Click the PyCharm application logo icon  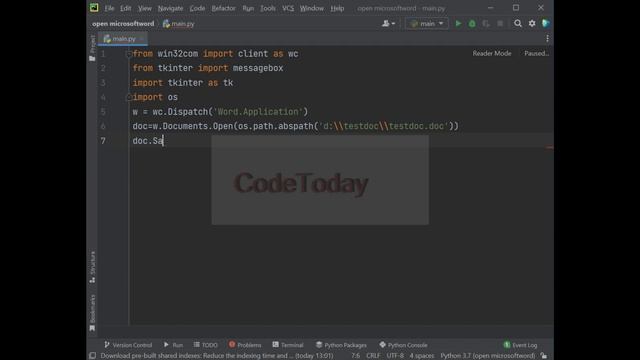(x=94, y=8)
